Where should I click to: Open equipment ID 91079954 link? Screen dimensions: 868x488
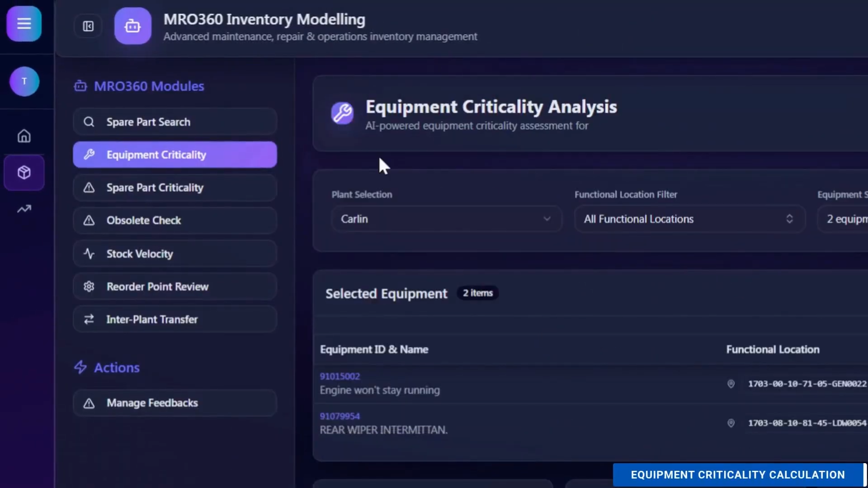pos(340,416)
